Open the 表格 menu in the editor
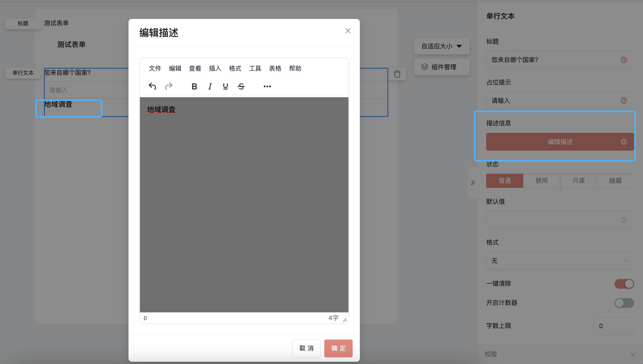 coord(275,68)
